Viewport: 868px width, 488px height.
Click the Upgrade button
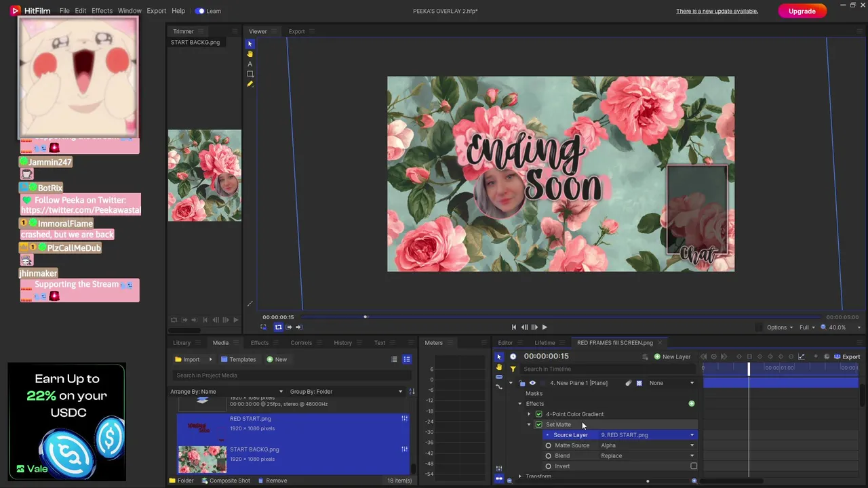(x=802, y=11)
